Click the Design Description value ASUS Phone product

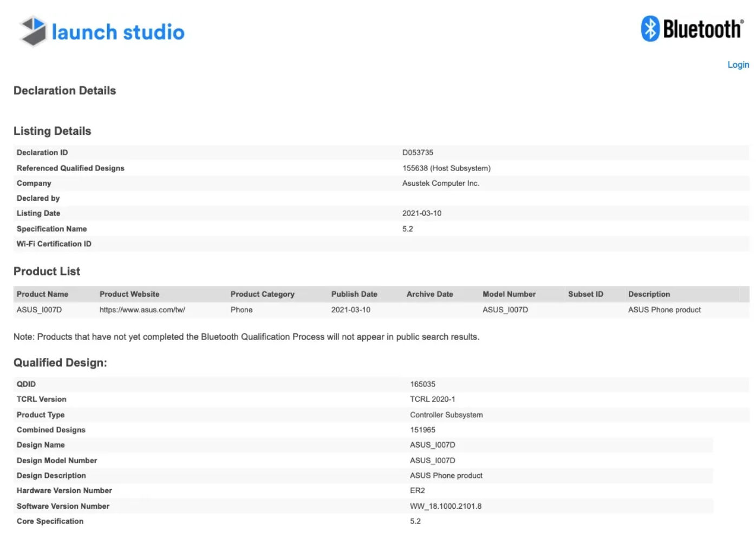point(446,475)
